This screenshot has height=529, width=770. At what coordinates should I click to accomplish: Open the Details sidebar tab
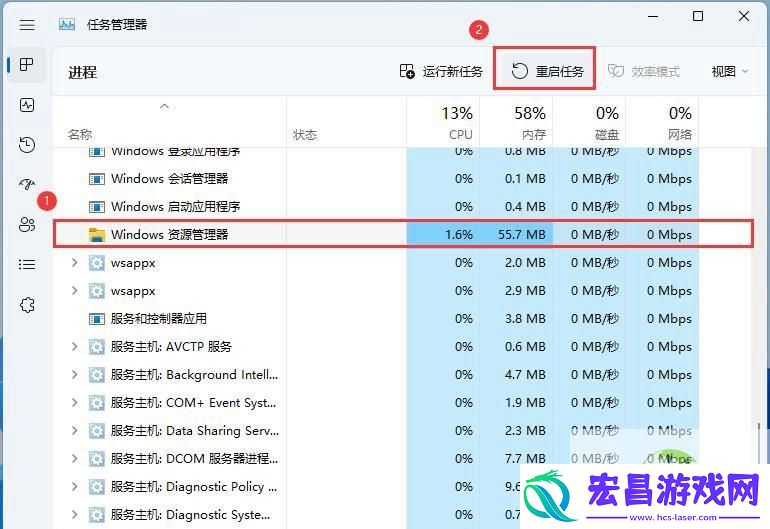pyautogui.click(x=27, y=265)
